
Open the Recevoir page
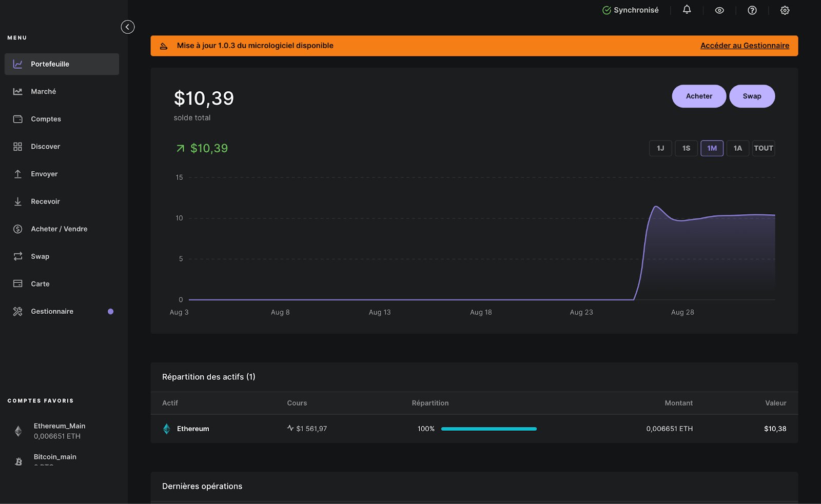pos(45,201)
